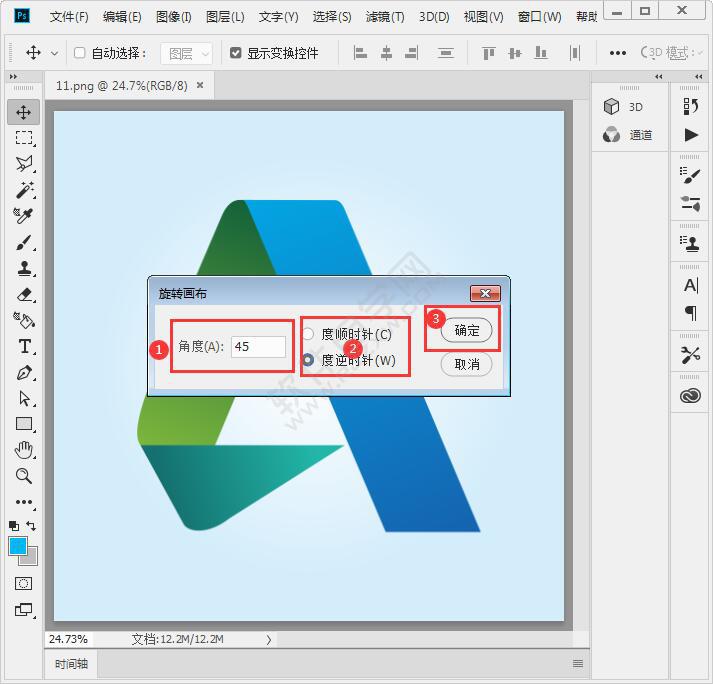Expand the toolbox double-arrow toggle

pyautogui.click(x=14, y=76)
